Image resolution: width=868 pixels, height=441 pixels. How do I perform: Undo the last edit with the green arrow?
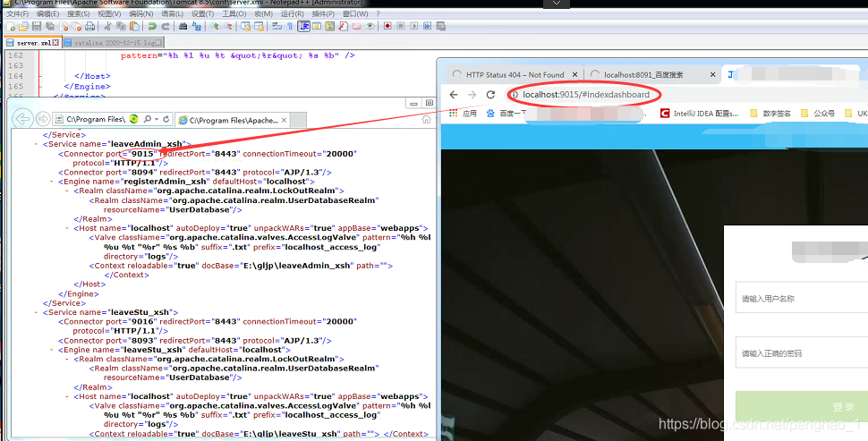coord(152,27)
